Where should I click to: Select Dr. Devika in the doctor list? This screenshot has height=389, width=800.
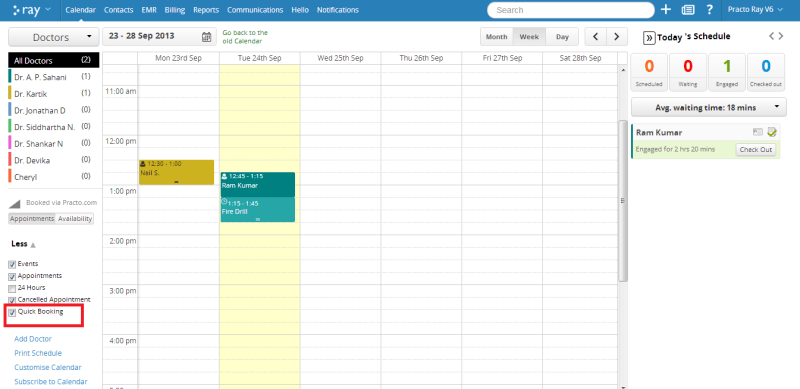pyautogui.click(x=54, y=160)
